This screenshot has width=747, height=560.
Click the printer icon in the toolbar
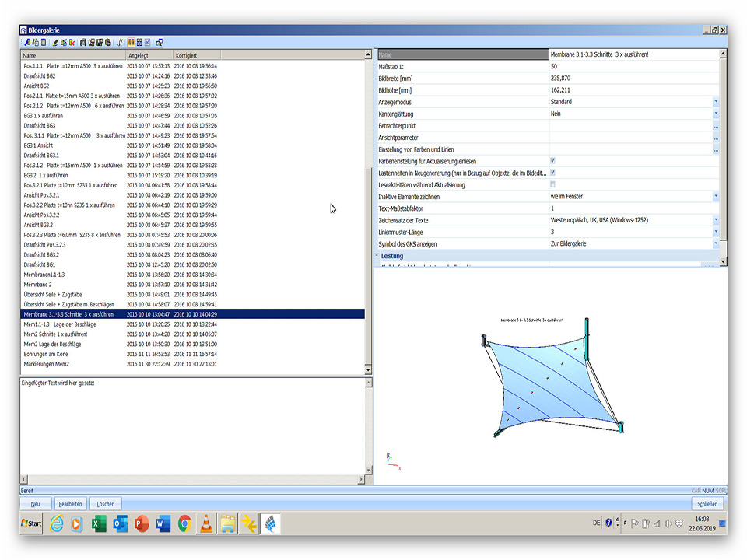point(83,42)
